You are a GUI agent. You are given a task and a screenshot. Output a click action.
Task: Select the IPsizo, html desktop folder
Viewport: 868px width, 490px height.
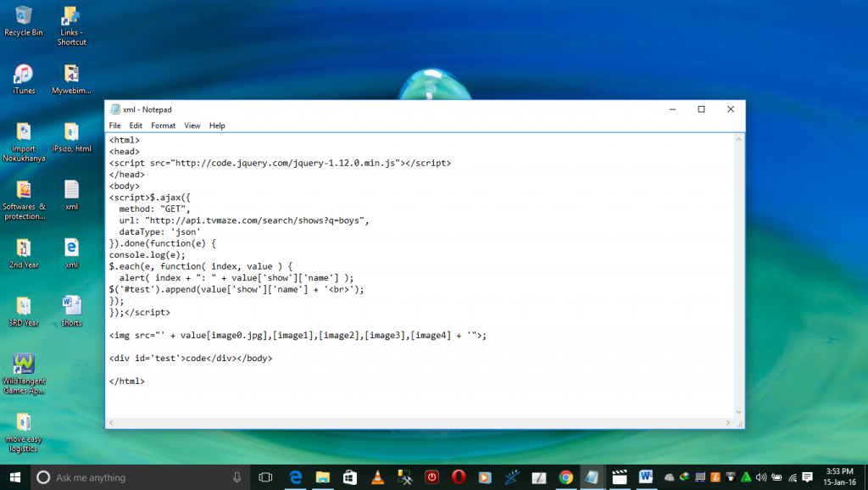(71, 137)
